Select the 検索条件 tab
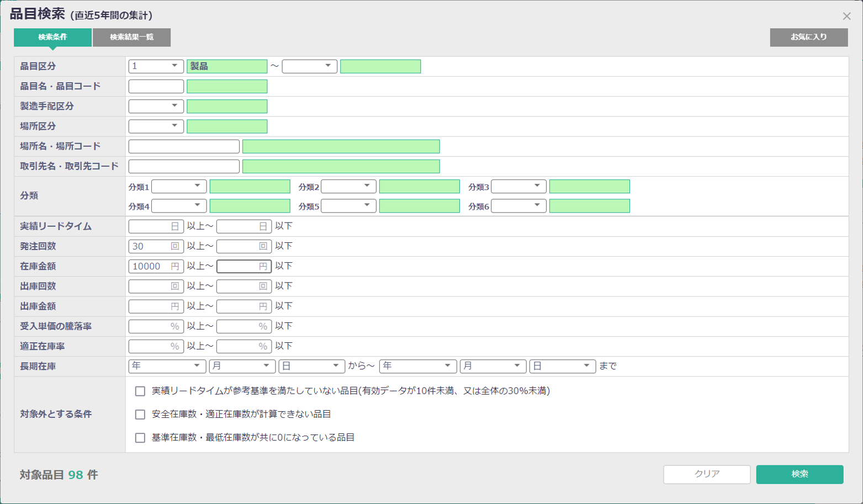This screenshot has height=504, width=863. [53, 38]
